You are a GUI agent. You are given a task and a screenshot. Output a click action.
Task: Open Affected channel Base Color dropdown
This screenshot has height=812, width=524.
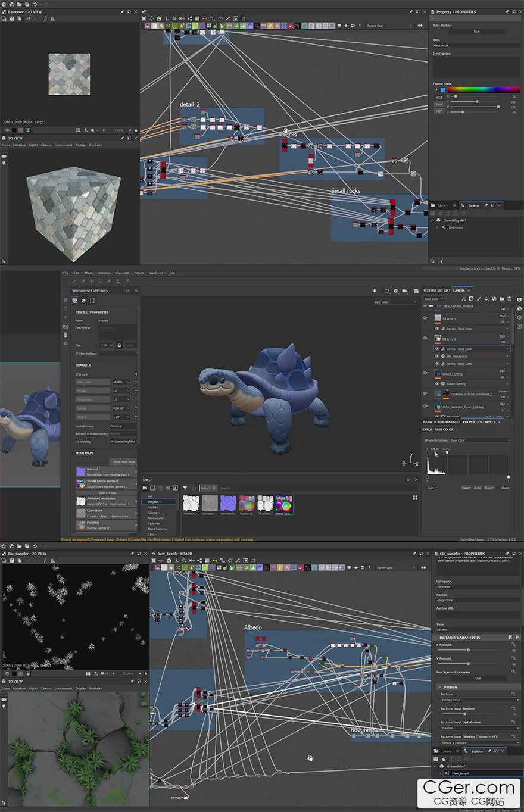click(x=480, y=440)
